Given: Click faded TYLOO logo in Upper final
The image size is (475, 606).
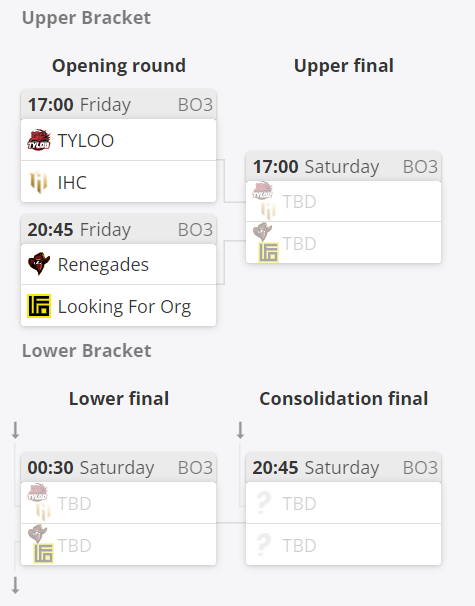Looking at the screenshot, I should (262, 191).
